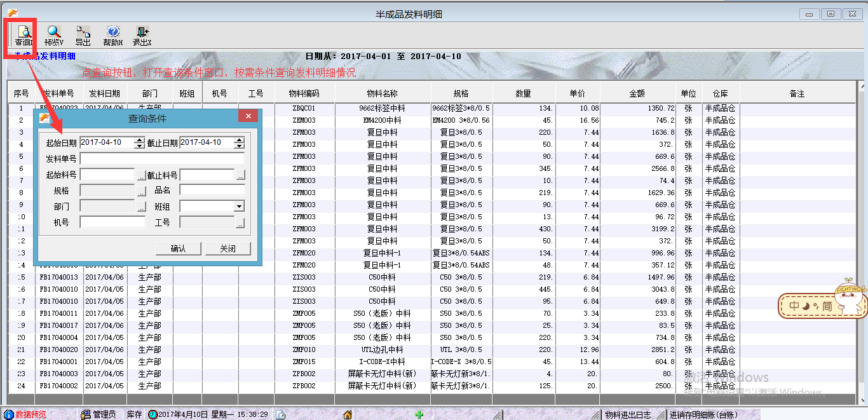868x420 pixels.
Task: Click the 查询 (Query) toolbar icon
Action: [24, 36]
